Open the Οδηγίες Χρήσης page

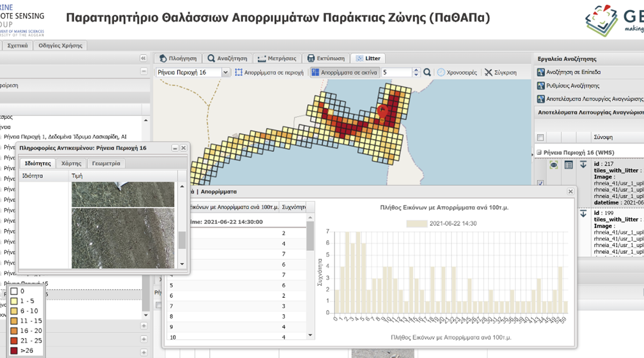[x=61, y=45]
